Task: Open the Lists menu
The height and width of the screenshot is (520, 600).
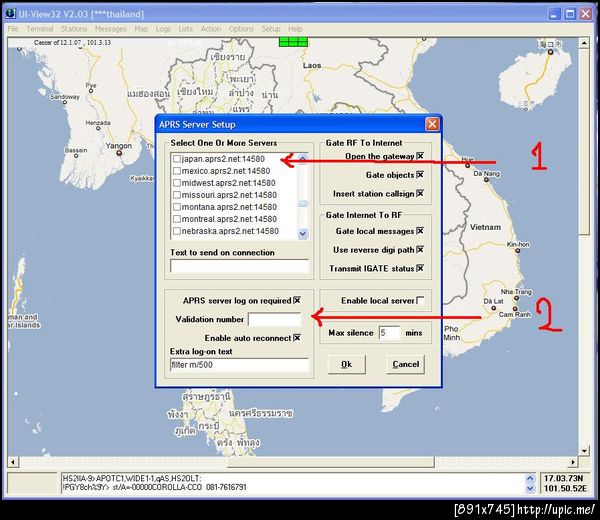Action: coord(186,29)
